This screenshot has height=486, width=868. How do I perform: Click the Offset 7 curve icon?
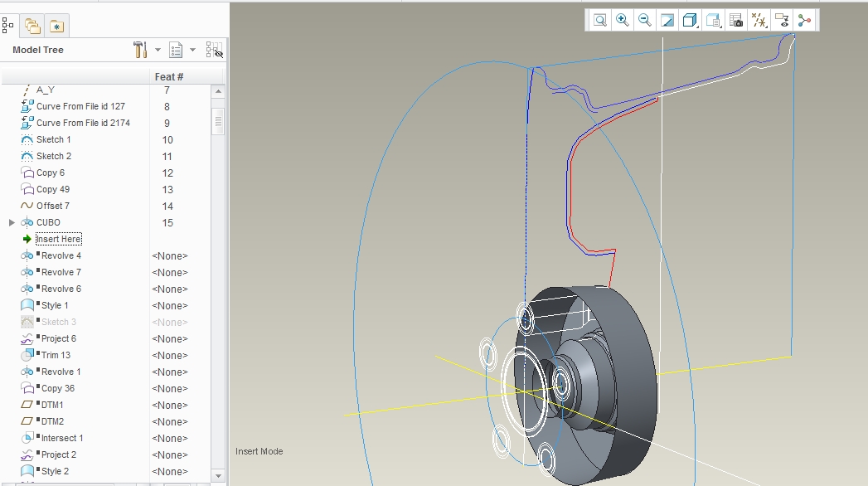[x=27, y=206]
